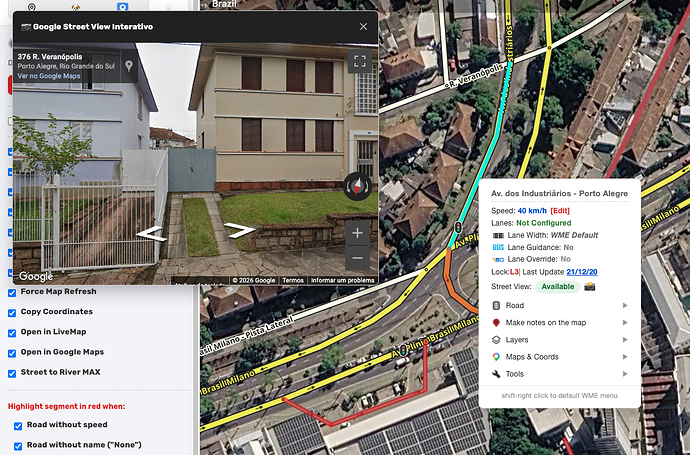Toggle Open in Google Maps checkbox

(x=12, y=353)
